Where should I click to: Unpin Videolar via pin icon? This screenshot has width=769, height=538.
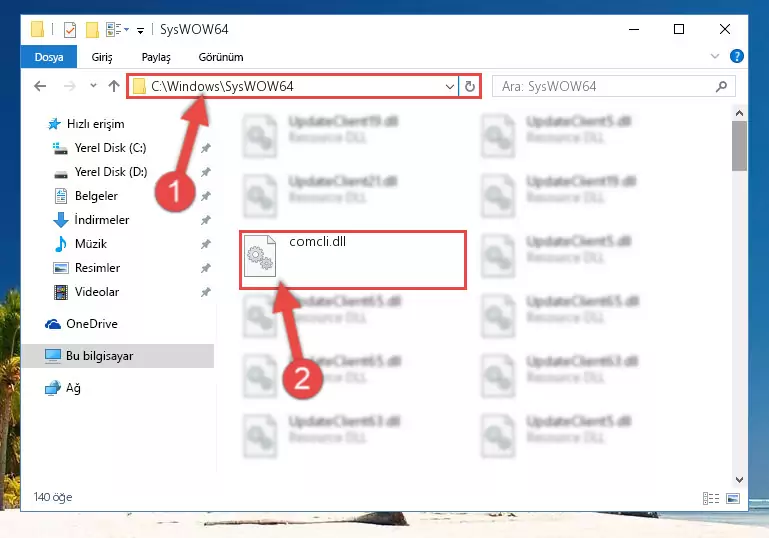pyautogui.click(x=205, y=292)
